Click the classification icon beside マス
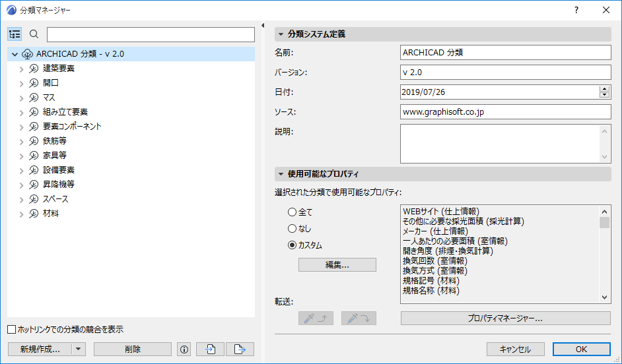Viewport: 622px width, 364px height. tap(34, 98)
